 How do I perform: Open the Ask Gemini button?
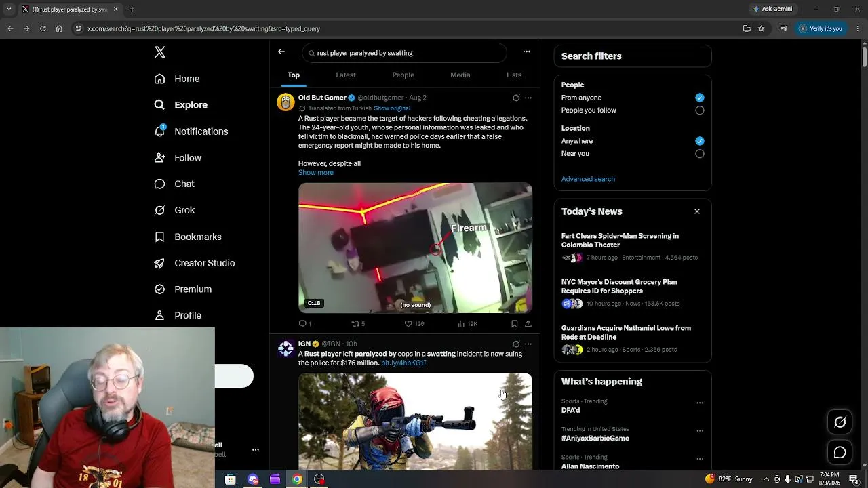[x=772, y=9]
